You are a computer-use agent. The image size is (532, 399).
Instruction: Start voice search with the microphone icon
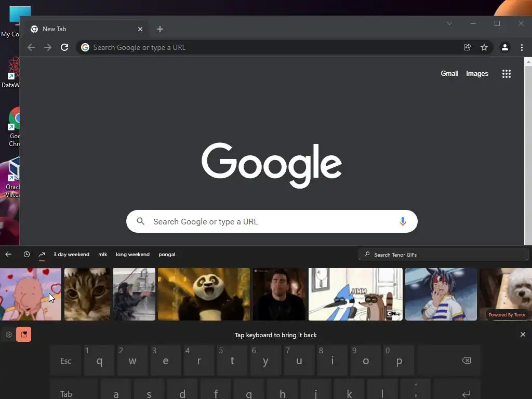coord(403,221)
